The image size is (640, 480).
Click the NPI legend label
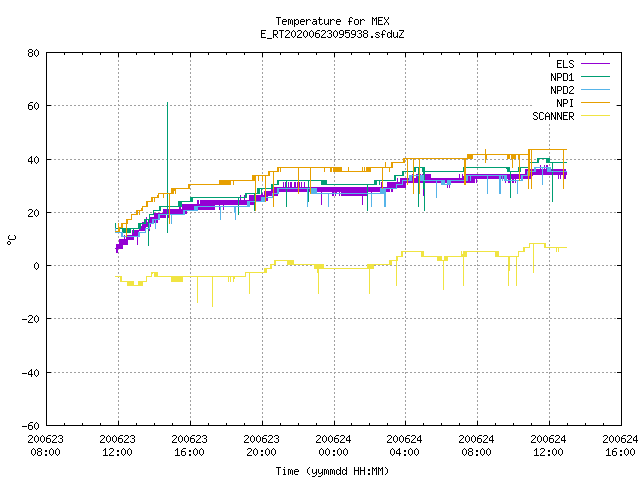pyautogui.click(x=565, y=103)
